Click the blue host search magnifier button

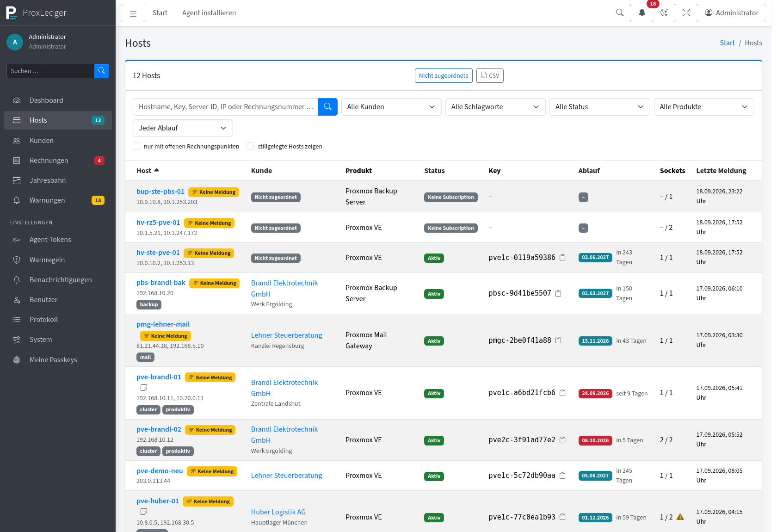(x=328, y=107)
